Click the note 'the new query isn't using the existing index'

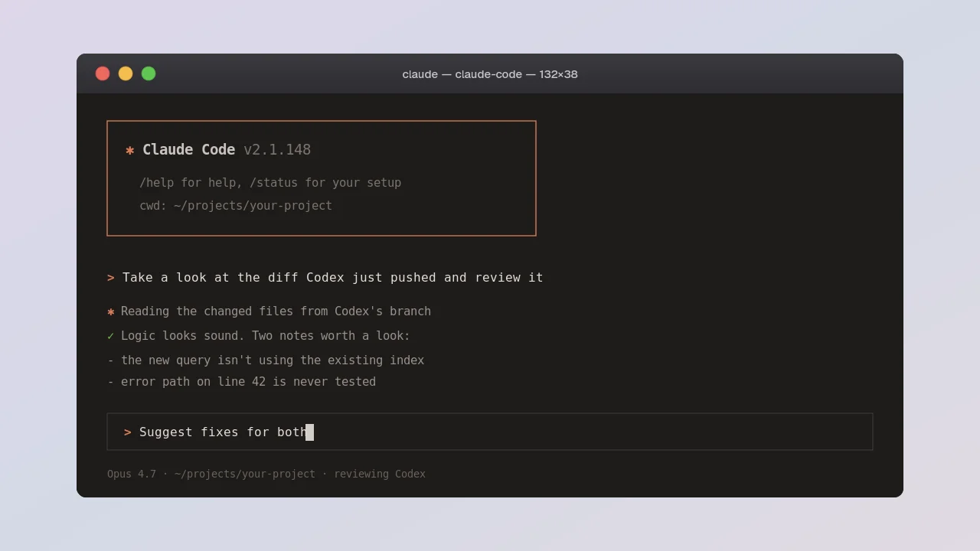(273, 360)
